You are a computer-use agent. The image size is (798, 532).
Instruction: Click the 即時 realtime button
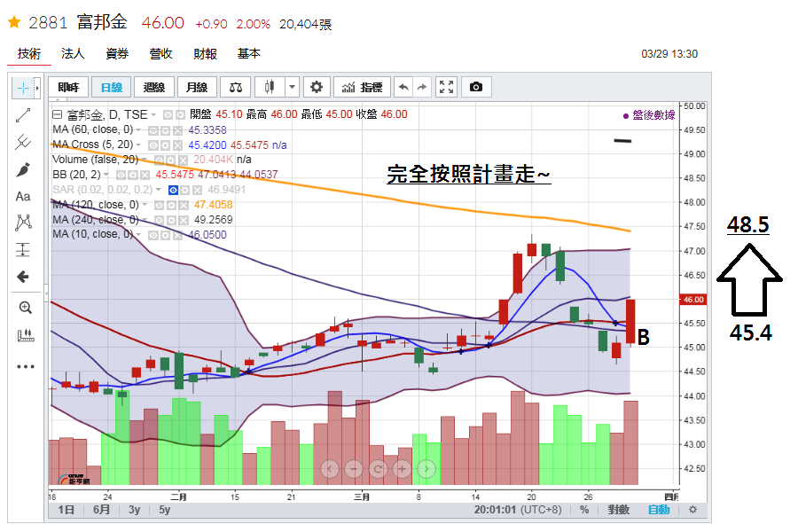(68, 87)
